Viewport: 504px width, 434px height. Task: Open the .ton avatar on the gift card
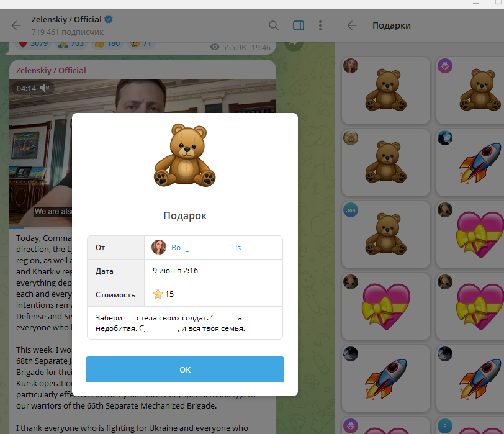pyautogui.click(x=350, y=210)
